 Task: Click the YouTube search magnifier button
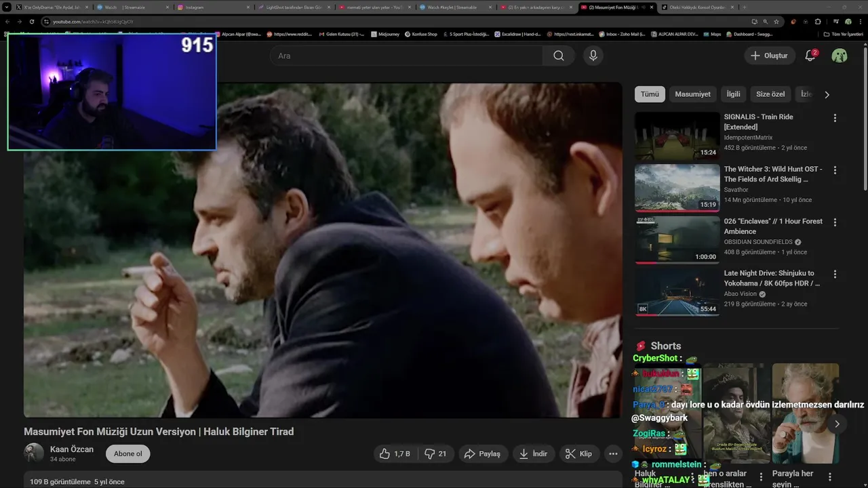coord(558,56)
